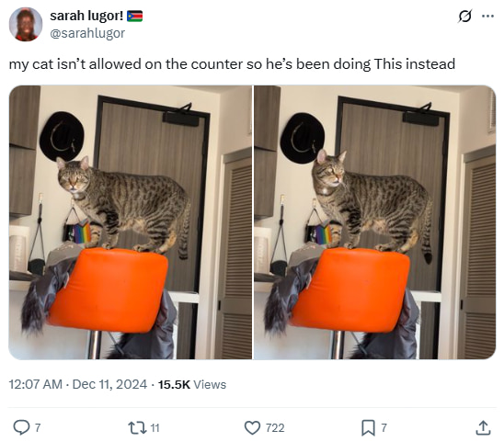
Task: Click the 722 likes count
Action: 275,428
